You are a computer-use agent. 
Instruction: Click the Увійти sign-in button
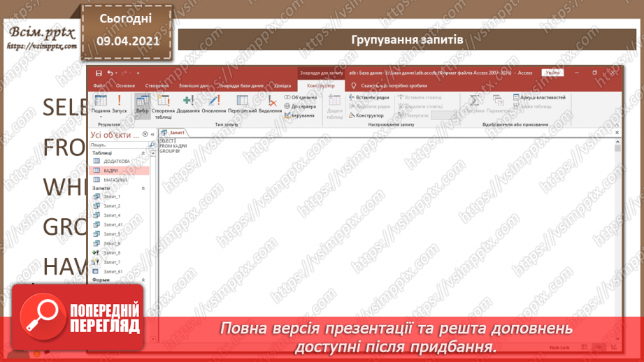click(x=552, y=73)
